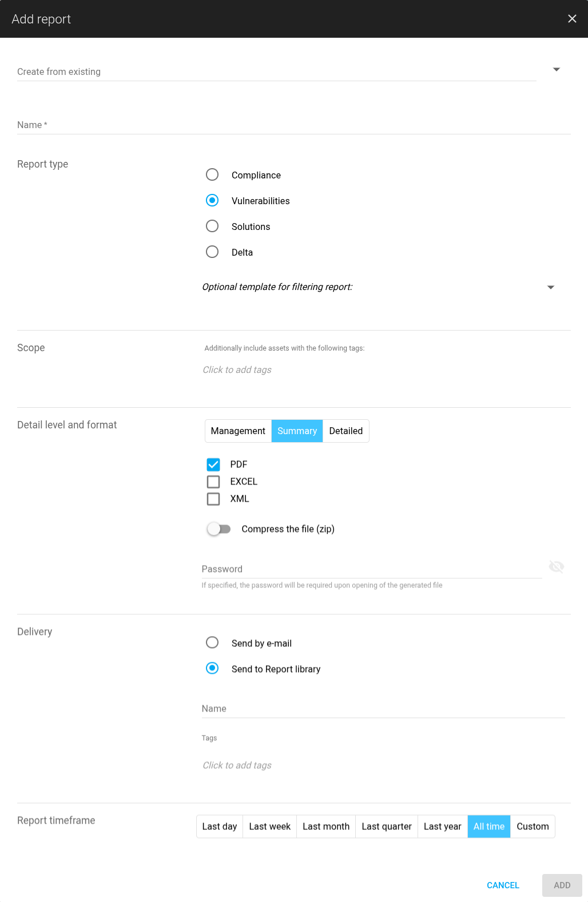Open the Create from existing dropdown

(556, 70)
